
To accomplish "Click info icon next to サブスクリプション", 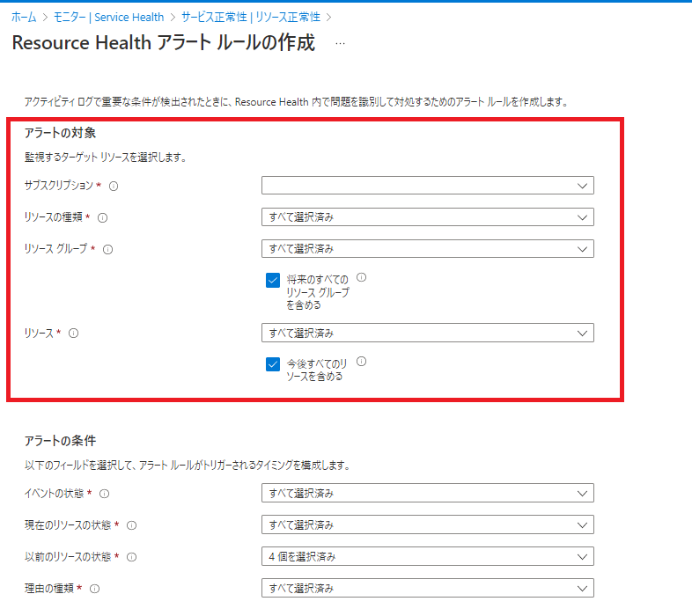I will [x=114, y=187].
